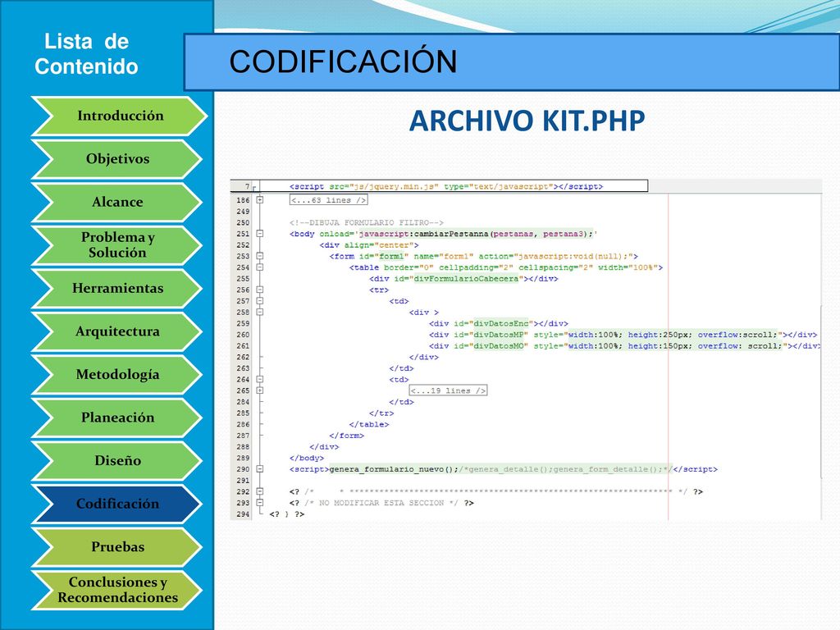Go to Pruebas section
Screen dimensions: 840x630
click(116, 547)
